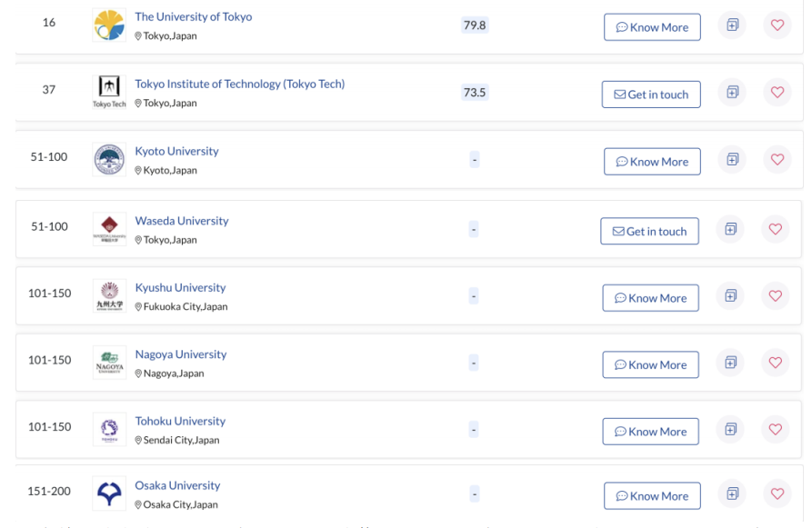Add Osaka University to compare list
The width and height of the screenshot is (812, 528).
[732, 493]
